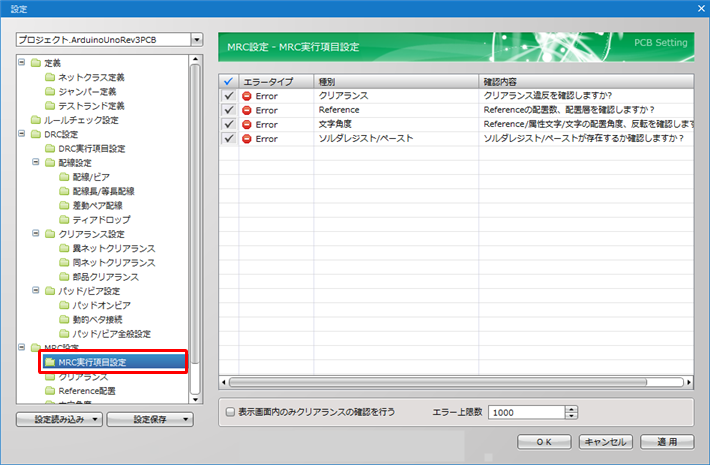
Task: Click the Error icon in the ソルダレジスト/ペースト row
Action: [247, 138]
